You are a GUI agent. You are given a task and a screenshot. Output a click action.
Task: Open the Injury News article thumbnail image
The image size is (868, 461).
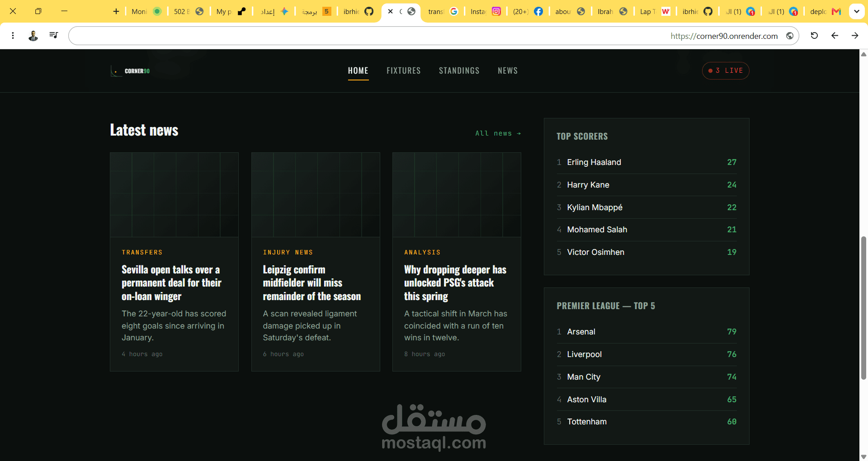[316, 195]
